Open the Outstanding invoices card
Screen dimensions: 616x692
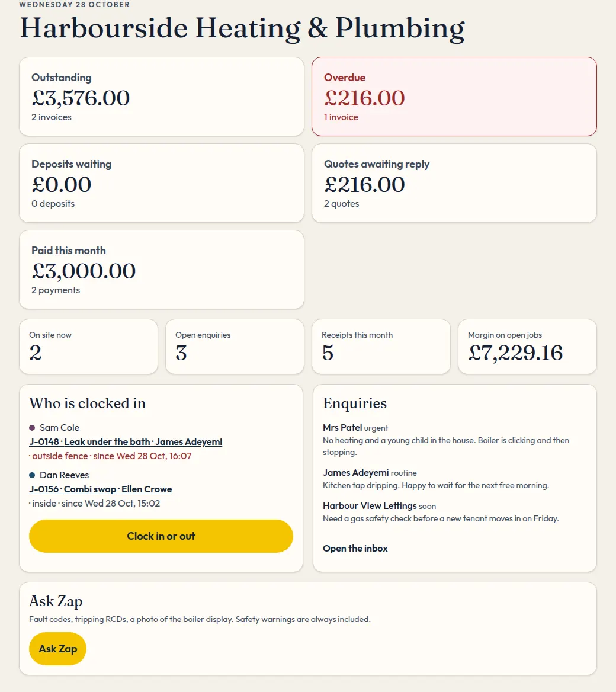[162, 97]
